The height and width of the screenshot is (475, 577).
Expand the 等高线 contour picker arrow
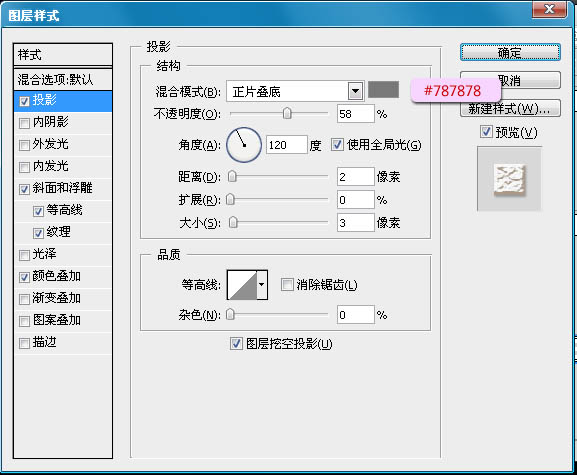coord(262,285)
